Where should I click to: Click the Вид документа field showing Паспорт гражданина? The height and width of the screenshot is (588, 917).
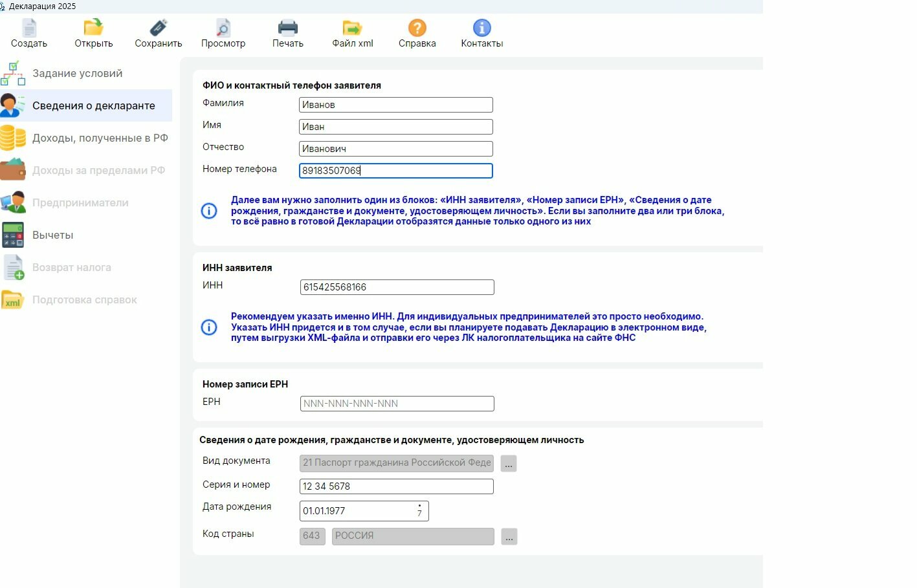[x=397, y=463]
